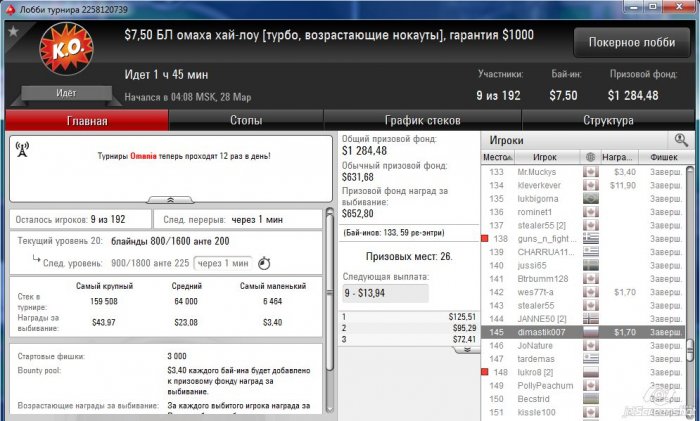700x421 pixels.
Task: Select player row Becstrid
Action: 582,399
